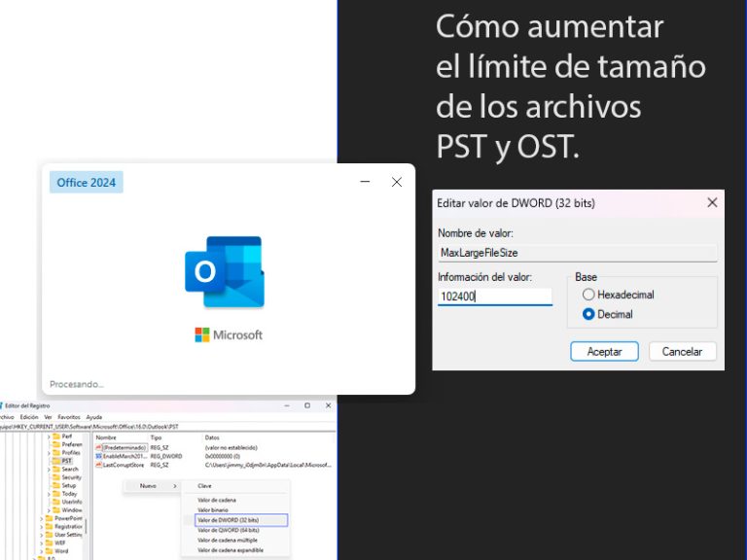This screenshot has width=747, height=560.
Task: Choose Clave from the Nuevo submenu
Action: (235, 486)
